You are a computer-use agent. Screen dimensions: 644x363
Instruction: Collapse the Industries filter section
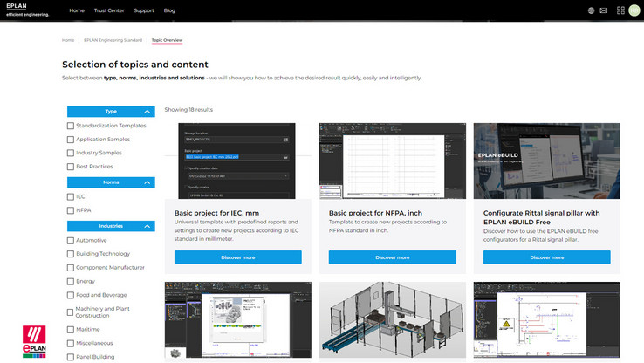[147, 226]
